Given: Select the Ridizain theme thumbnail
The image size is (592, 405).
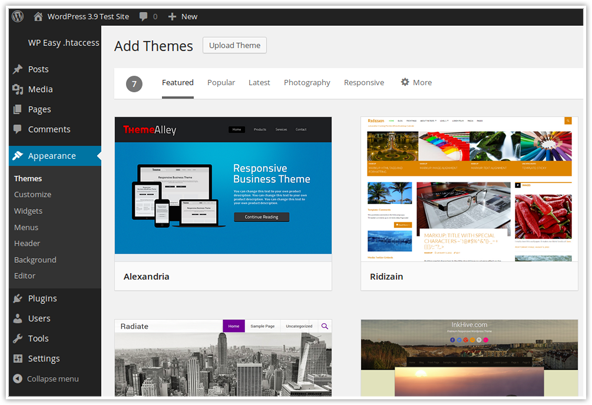Looking at the screenshot, I should coord(469,189).
